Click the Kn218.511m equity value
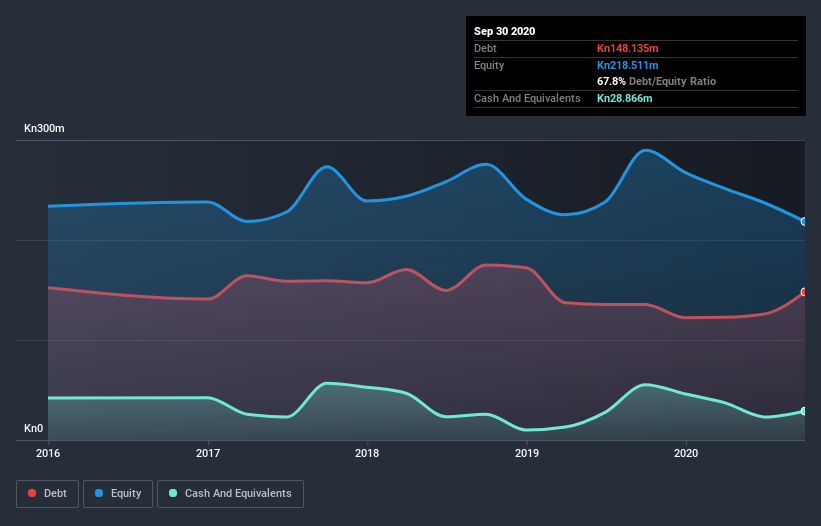The height and width of the screenshot is (526, 821). click(x=627, y=65)
